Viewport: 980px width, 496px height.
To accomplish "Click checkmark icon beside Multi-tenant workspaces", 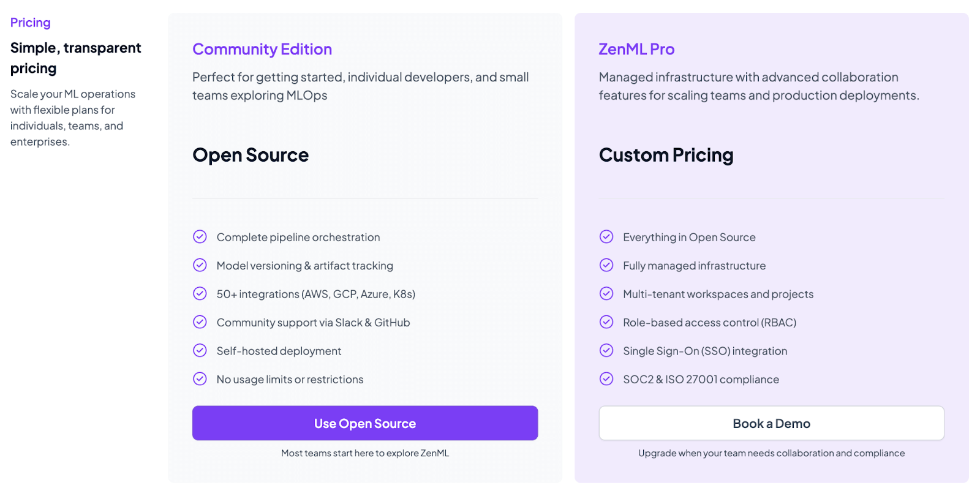I will (606, 294).
